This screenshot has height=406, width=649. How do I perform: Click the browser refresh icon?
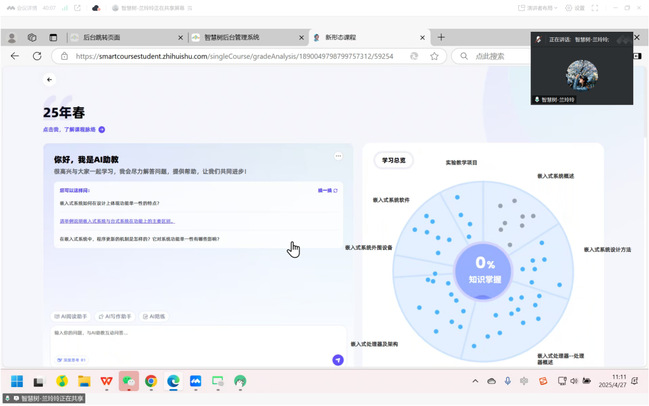38,56
